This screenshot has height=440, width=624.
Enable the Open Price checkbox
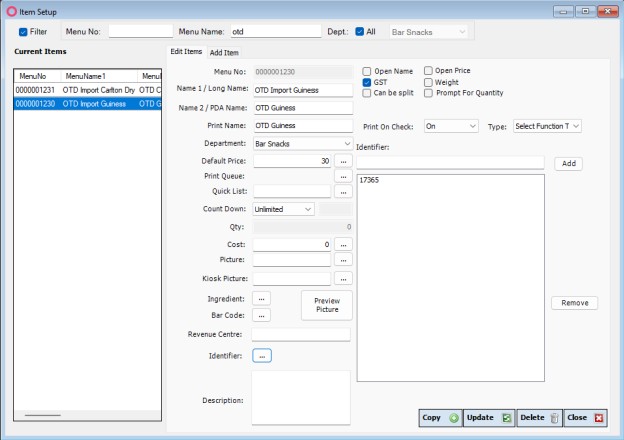click(429, 71)
